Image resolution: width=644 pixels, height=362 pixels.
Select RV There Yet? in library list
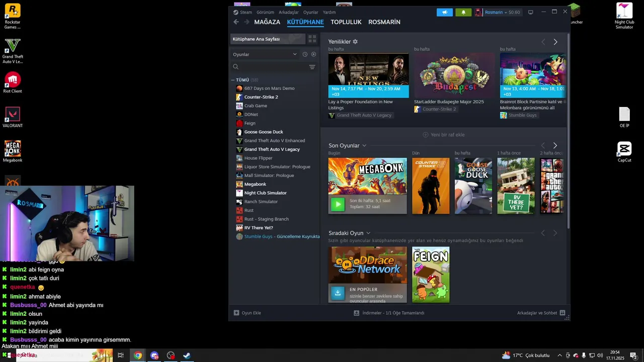click(259, 228)
